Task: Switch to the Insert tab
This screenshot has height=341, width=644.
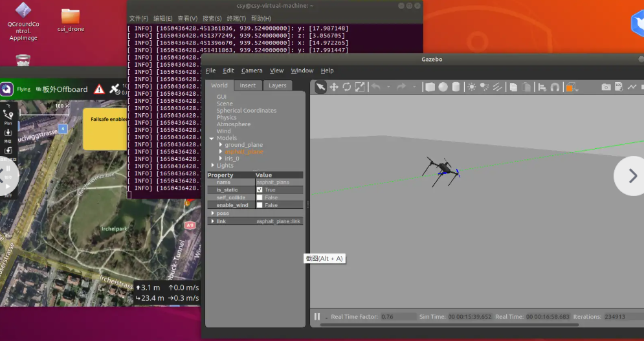Action: point(248,85)
